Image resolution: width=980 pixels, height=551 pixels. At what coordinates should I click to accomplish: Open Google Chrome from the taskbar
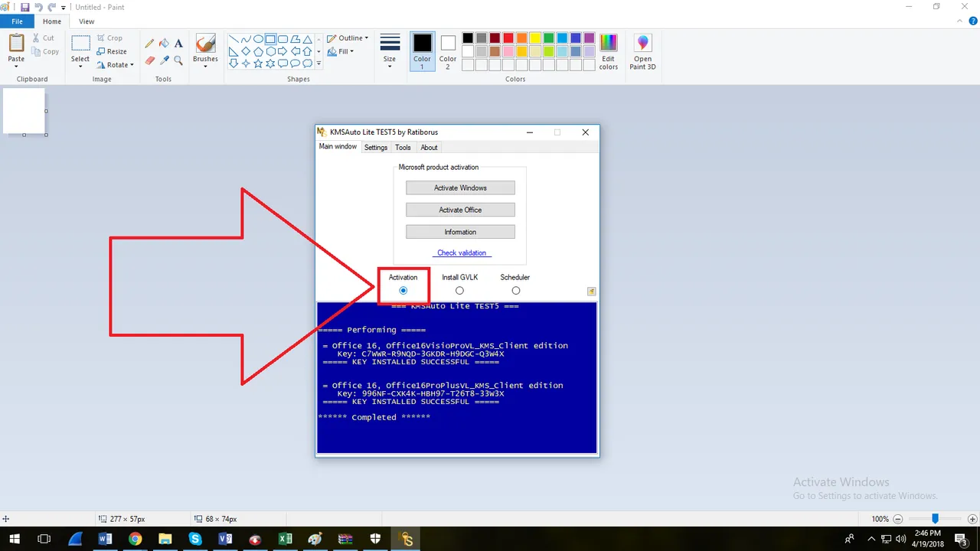[135, 539]
